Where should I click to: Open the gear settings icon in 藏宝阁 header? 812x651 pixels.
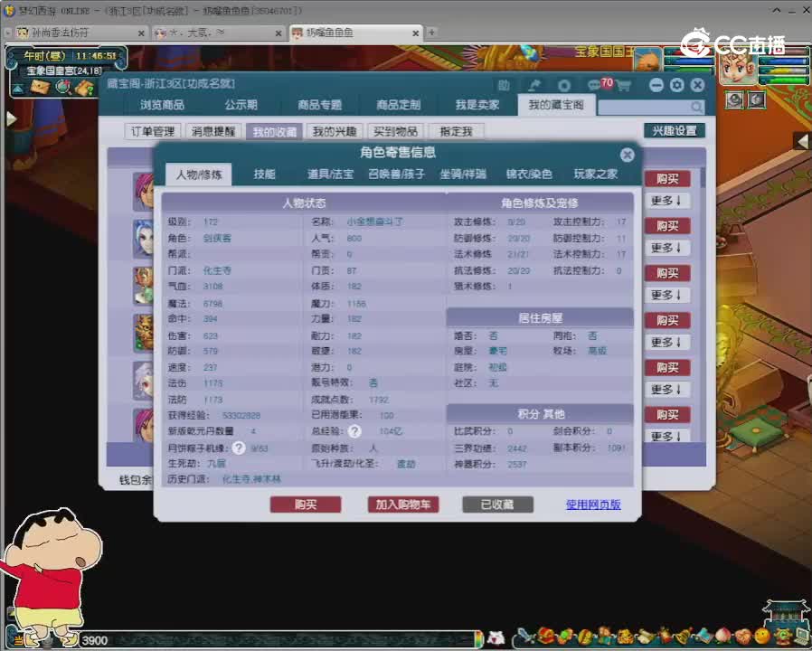point(677,85)
